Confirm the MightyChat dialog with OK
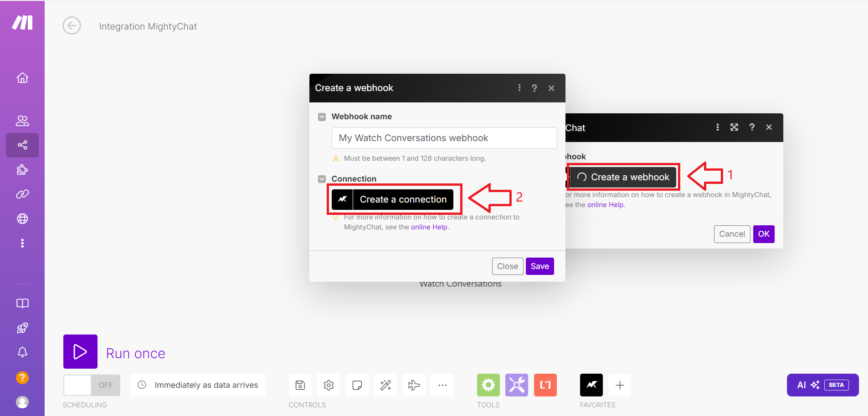Viewport: 868px width, 416px height. pos(764,234)
